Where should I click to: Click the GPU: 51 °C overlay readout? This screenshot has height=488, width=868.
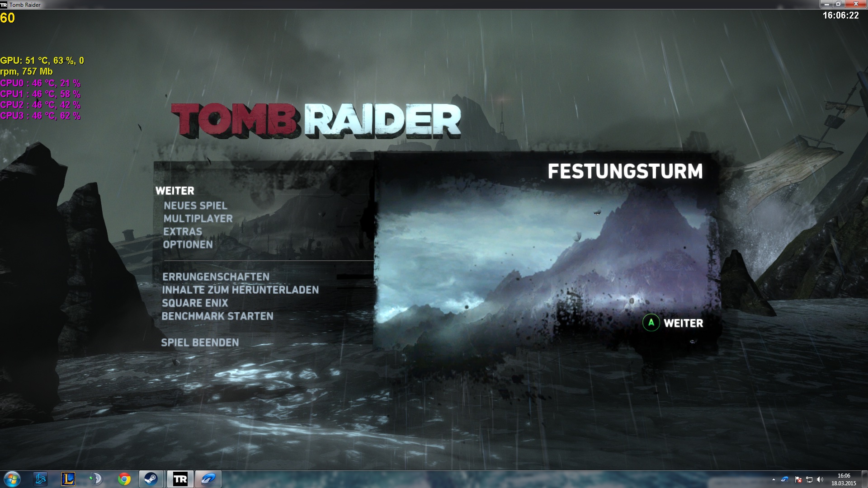coord(42,66)
